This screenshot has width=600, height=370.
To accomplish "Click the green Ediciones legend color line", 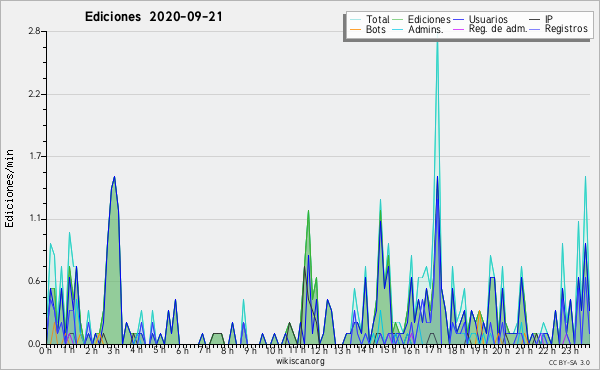I will [398, 20].
